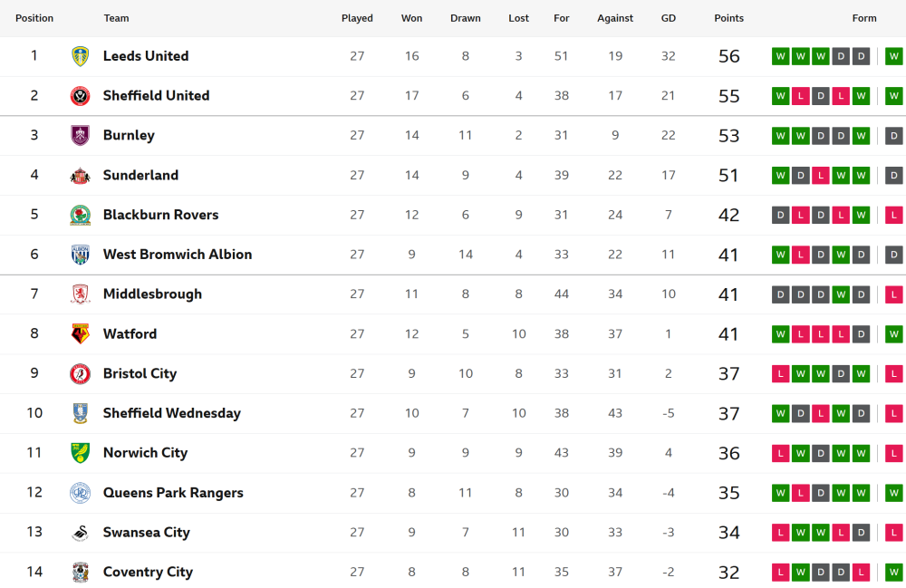Click the Sheffield United club badge
Screen dimensions: 906x588
(x=81, y=96)
